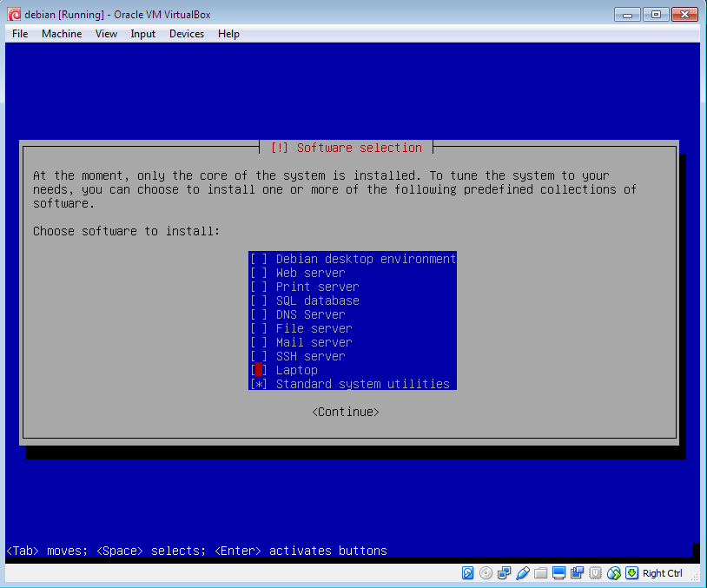Viewport: 707px width, 588px height.
Task: Click the hard disk activity status icon
Action: click(467, 573)
